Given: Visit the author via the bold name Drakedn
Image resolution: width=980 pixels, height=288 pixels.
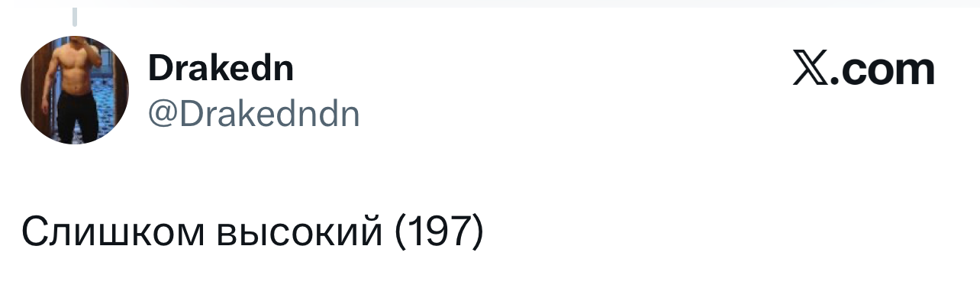Looking at the screenshot, I should pyautogui.click(x=221, y=69).
